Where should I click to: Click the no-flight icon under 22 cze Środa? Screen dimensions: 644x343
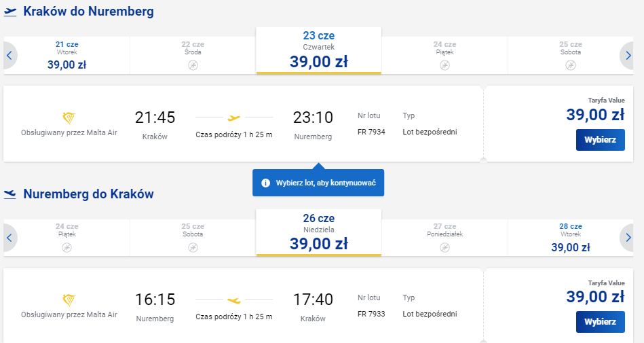[193, 65]
